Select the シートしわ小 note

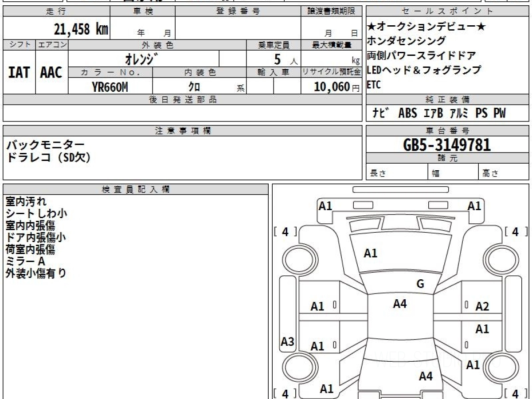(x=36, y=213)
